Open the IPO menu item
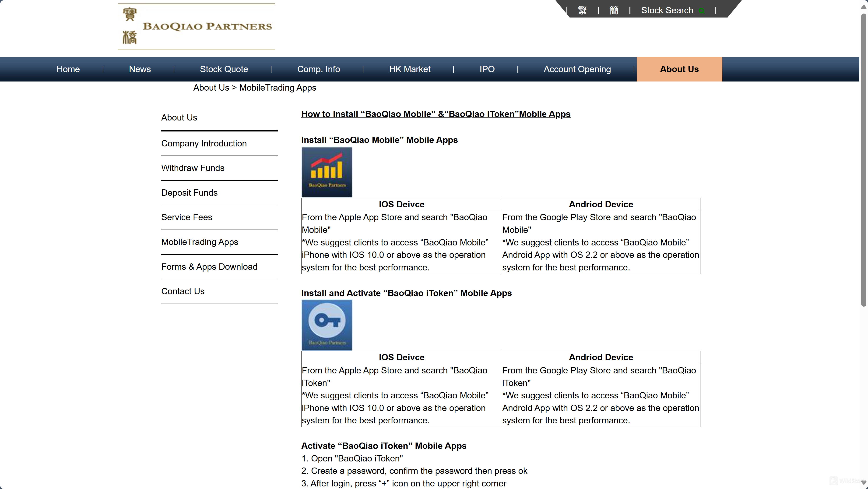 [487, 69]
